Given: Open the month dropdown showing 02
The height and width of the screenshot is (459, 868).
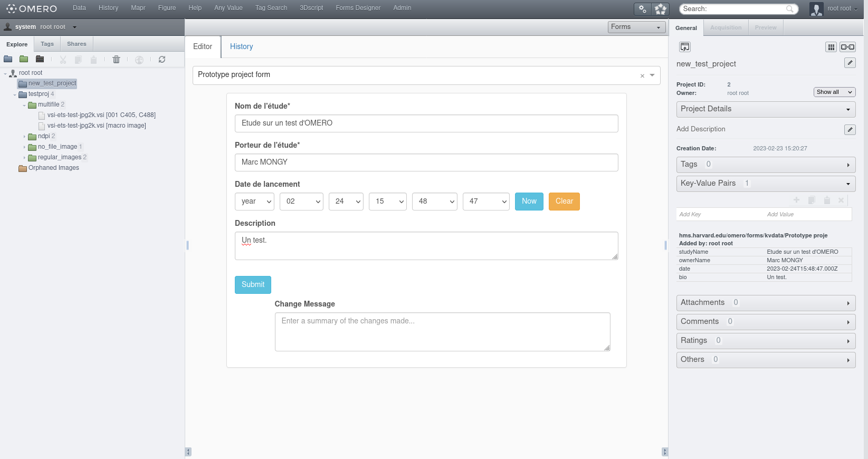Looking at the screenshot, I should click(x=301, y=202).
